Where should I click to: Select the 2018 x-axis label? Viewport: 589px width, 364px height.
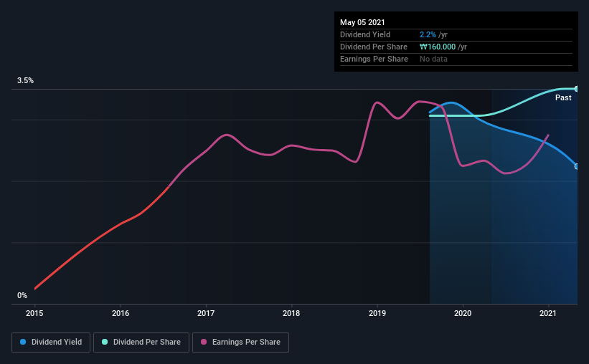pos(291,313)
